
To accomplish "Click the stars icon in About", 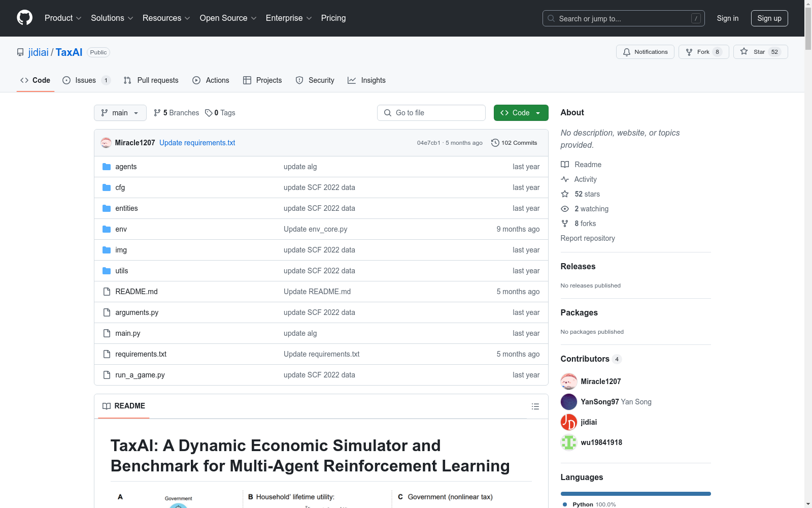I will [565, 194].
